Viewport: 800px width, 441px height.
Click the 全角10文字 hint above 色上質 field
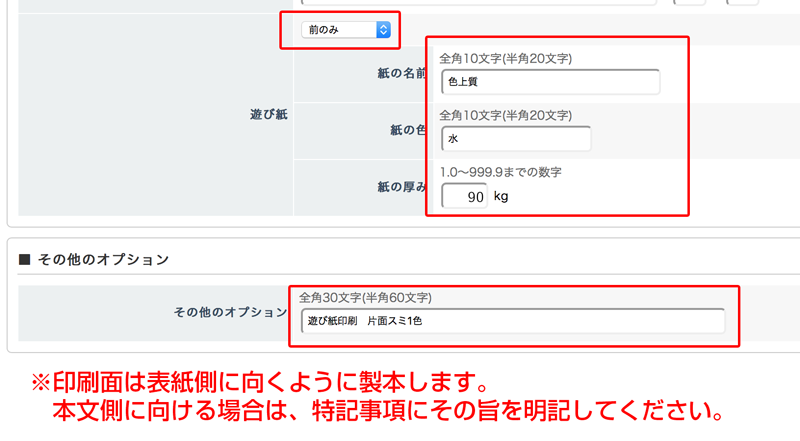point(506,59)
